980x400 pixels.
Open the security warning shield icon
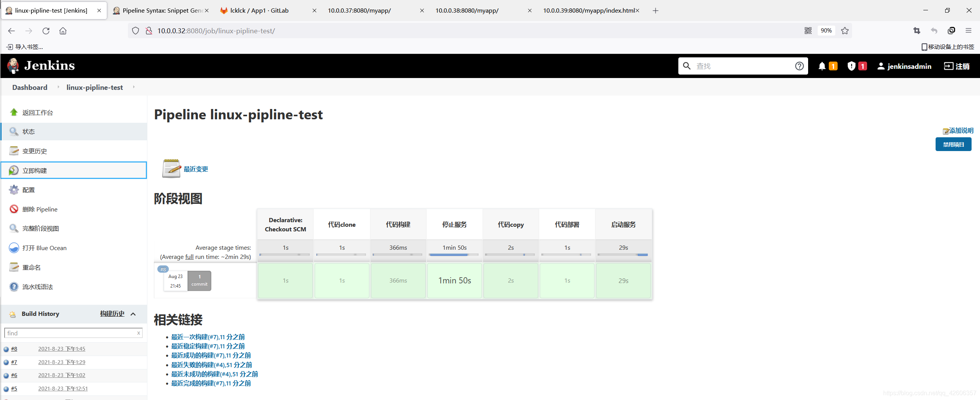coord(851,66)
